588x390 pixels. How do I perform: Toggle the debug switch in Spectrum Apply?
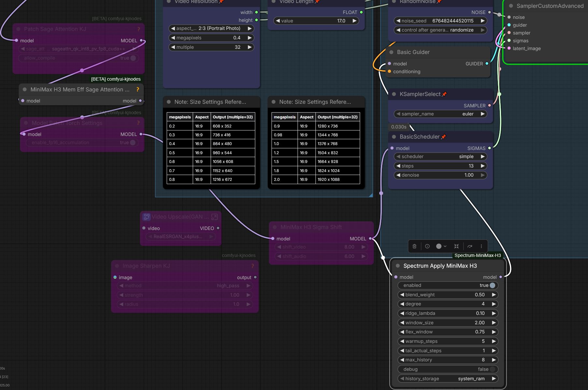pyautogui.click(x=492, y=369)
